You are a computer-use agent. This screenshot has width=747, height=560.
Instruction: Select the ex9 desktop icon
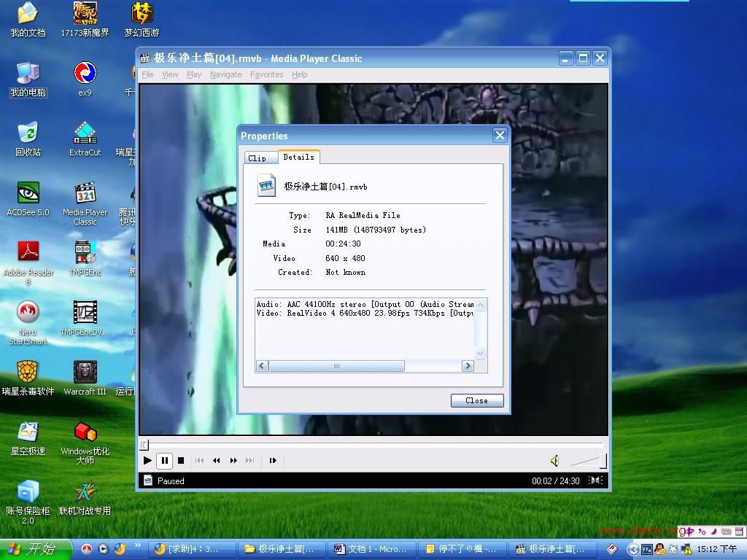coord(85,79)
